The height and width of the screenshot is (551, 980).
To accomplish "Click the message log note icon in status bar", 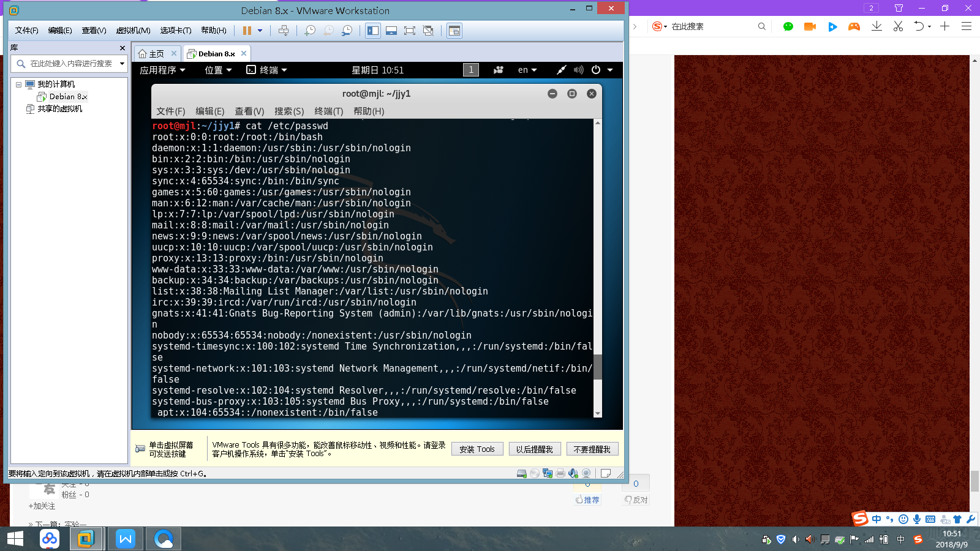I will (x=606, y=473).
